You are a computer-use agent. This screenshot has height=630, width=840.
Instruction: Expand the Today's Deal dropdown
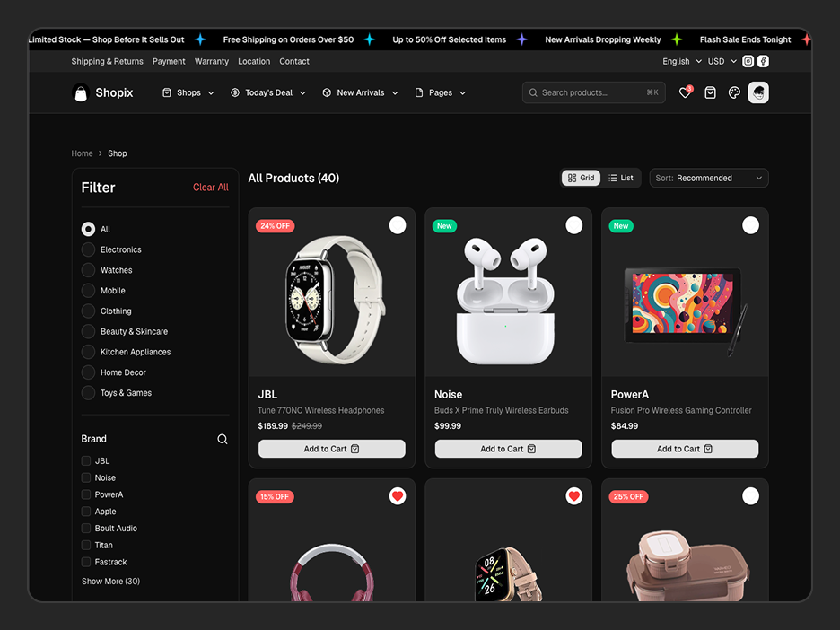point(267,92)
